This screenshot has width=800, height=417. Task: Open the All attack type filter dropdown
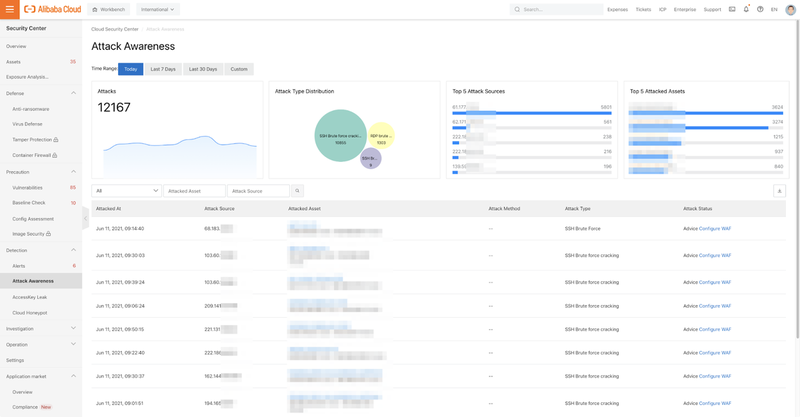pos(127,191)
